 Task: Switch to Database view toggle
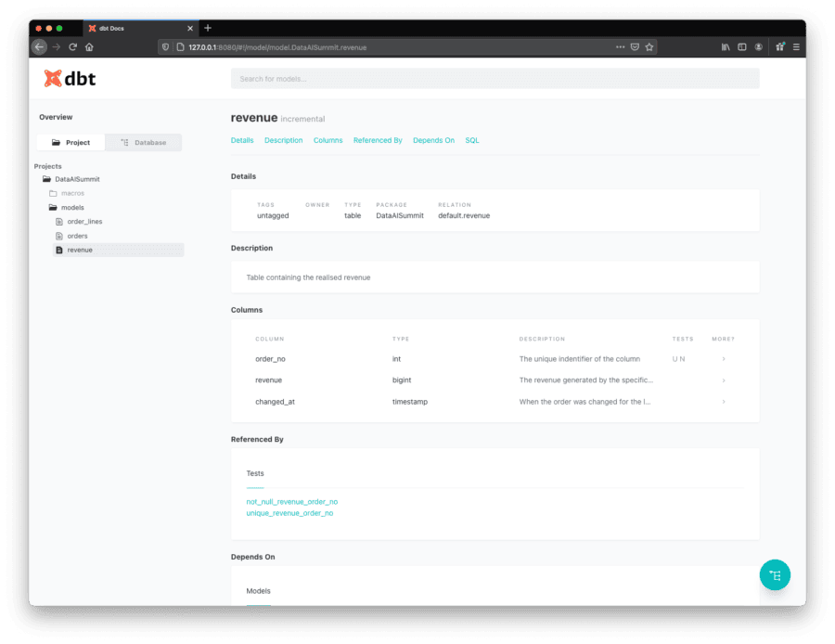[x=144, y=142]
